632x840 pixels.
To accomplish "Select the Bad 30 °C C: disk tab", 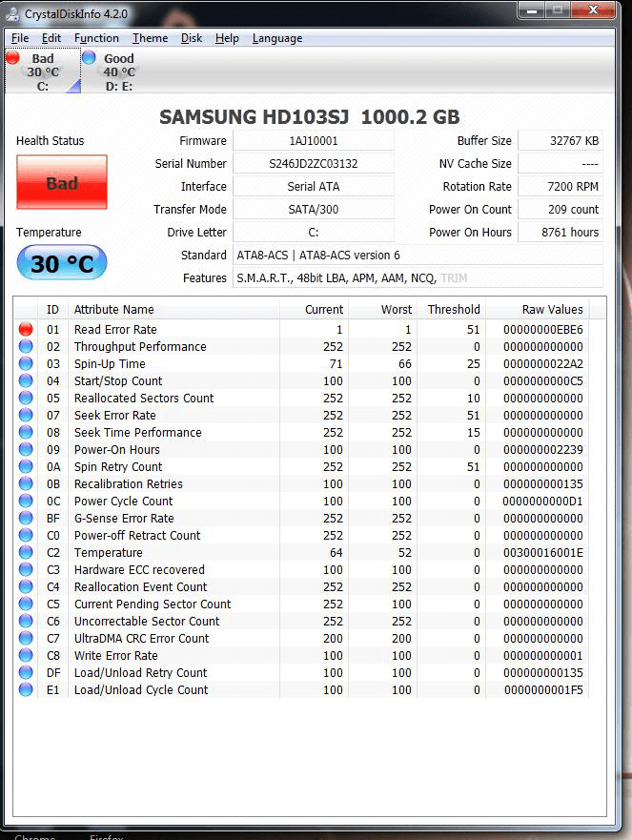I will click(42, 72).
